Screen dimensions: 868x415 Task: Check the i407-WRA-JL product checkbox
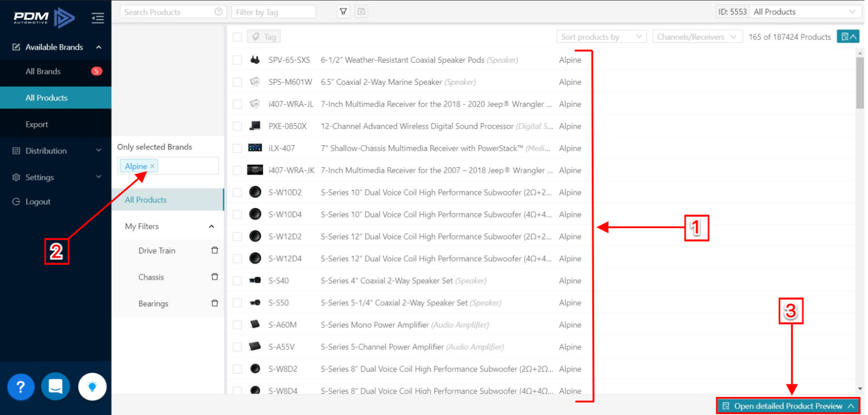pyautogui.click(x=237, y=104)
